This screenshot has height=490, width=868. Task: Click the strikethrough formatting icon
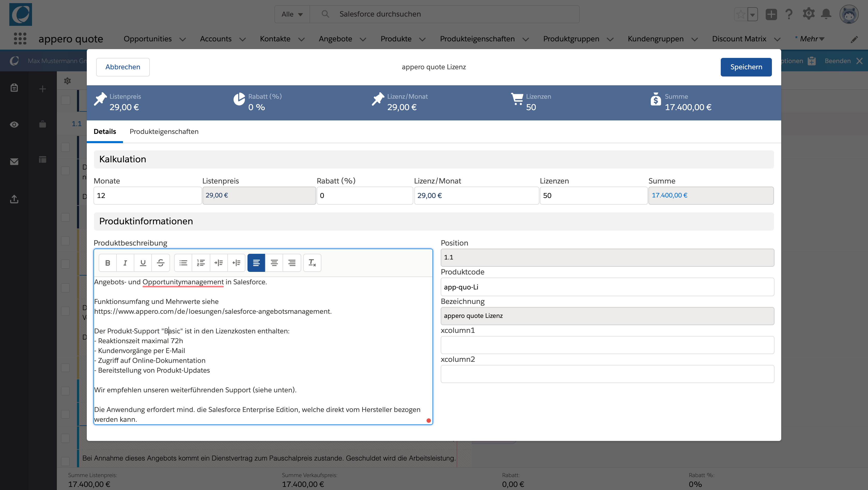tap(160, 263)
